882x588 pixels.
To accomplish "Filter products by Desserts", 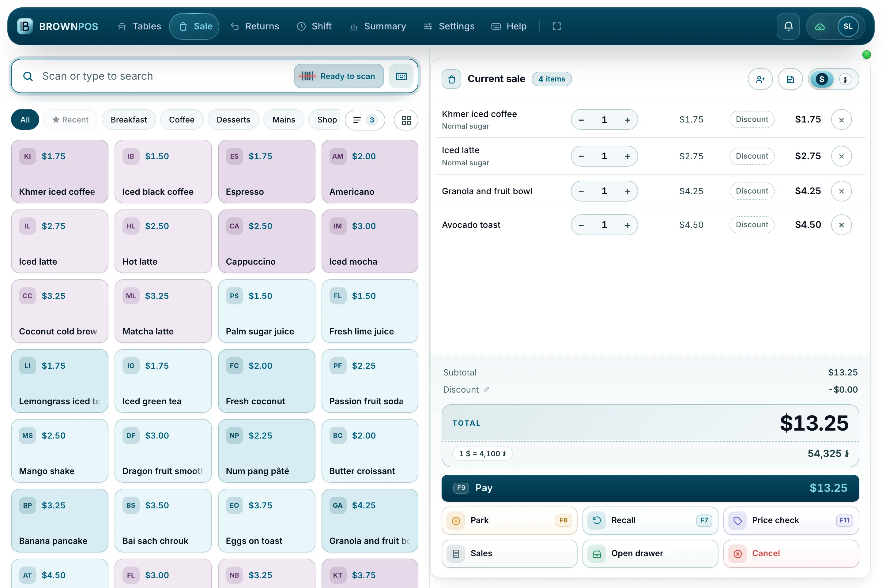I will click(x=233, y=120).
